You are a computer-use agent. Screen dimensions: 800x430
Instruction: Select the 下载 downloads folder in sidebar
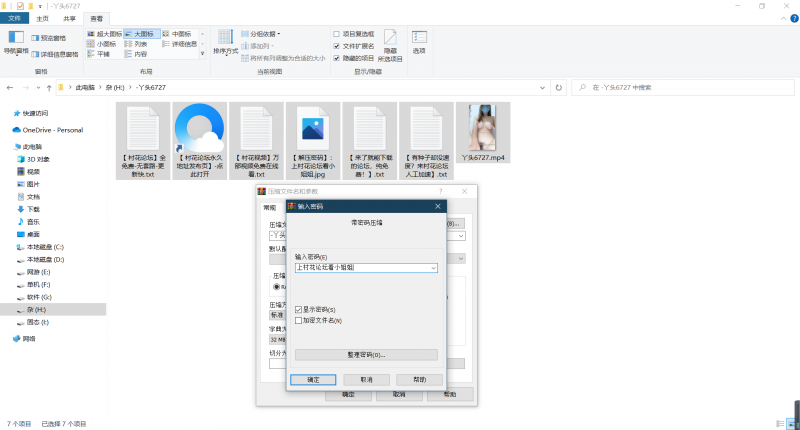click(32, 209)
